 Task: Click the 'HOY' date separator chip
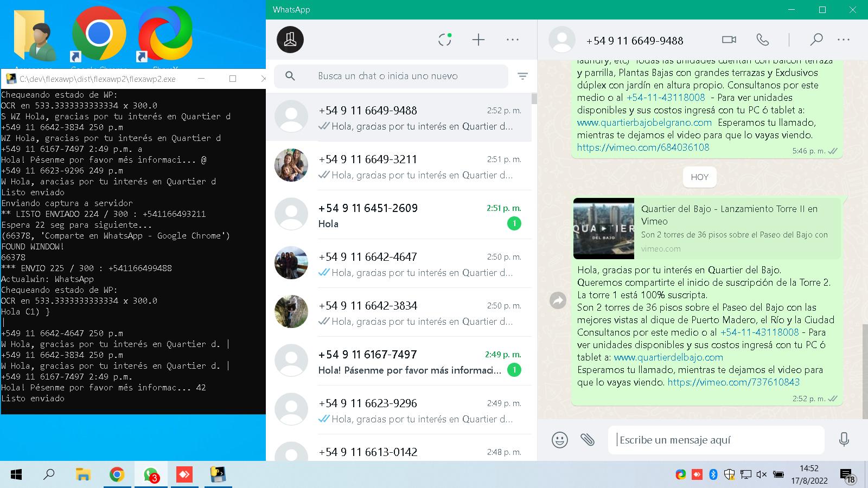[x=699, y=177]
